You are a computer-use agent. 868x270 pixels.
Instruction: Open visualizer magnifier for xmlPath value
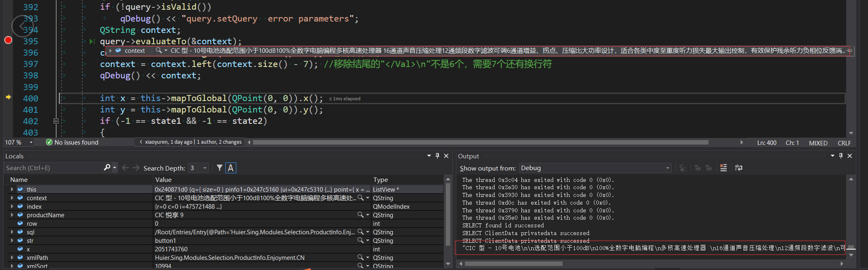(360, 257)
